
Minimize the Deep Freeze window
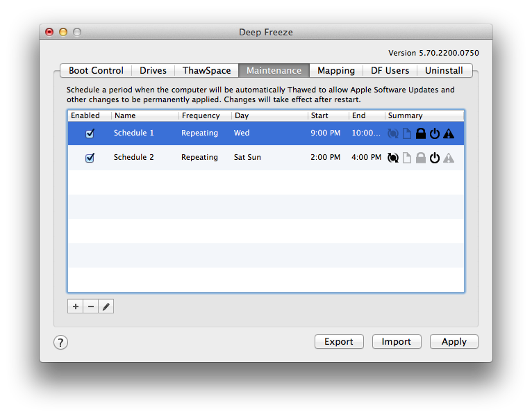coord(63,32)
